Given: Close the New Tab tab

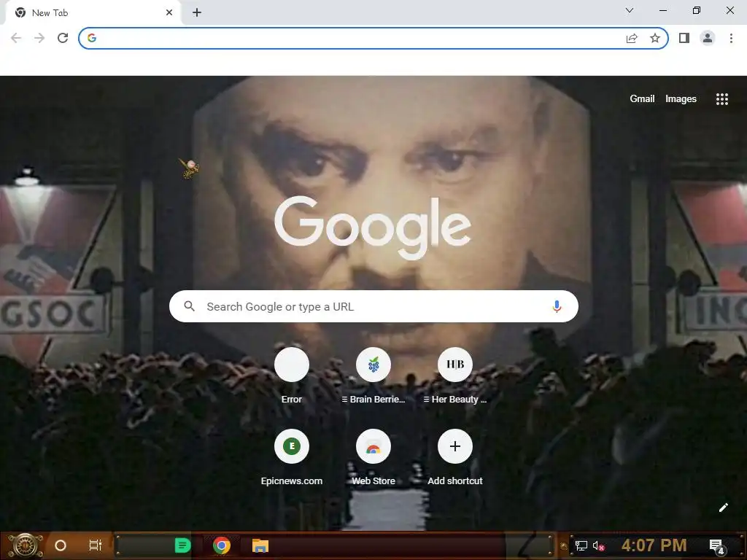Looking at the screenshot, I should (x=169, y=13).
